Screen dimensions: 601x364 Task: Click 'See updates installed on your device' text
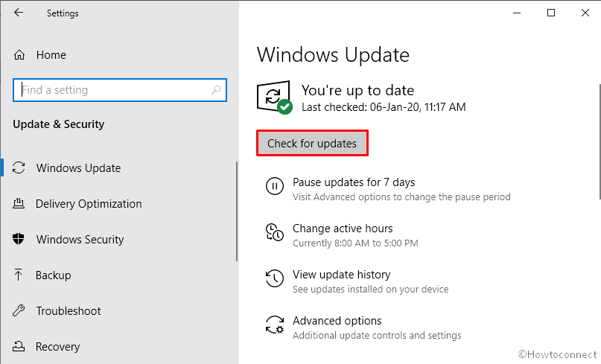point(371,290)
